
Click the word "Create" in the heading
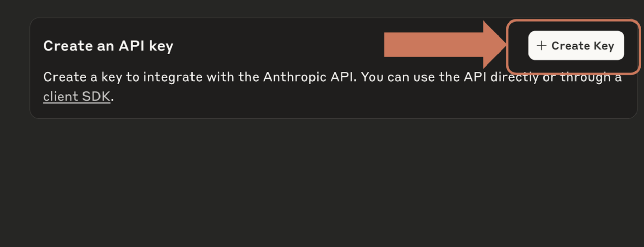point(68,46)
